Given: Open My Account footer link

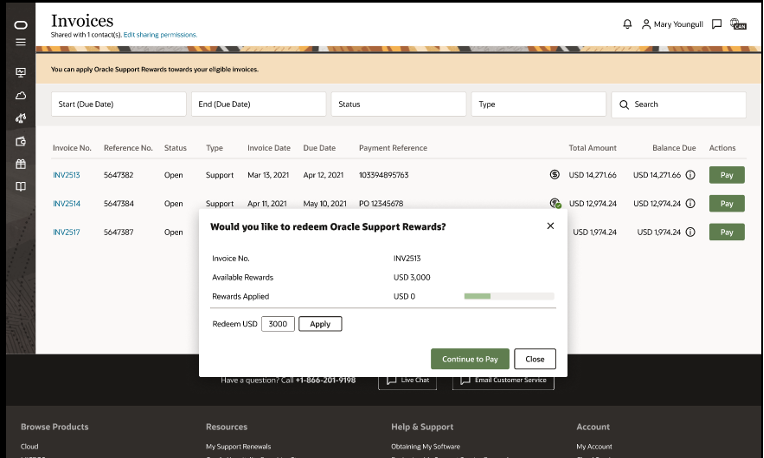Looking at the screenshot, I should (594, 446).
